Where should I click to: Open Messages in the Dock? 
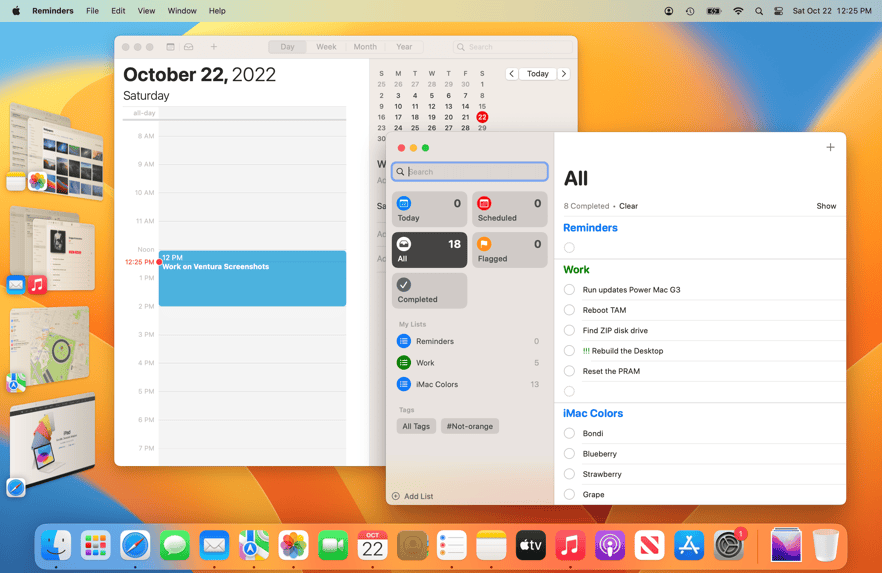[x=174, y=545]
